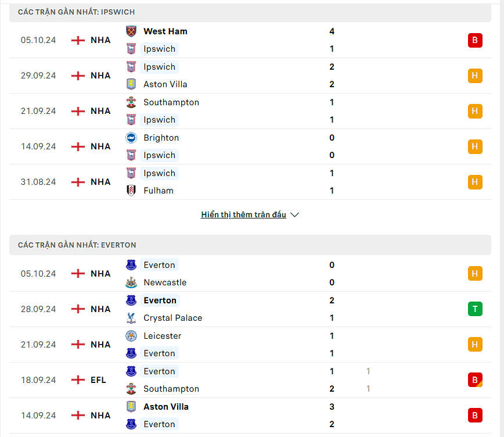Click the red B badge for EFL Southampton match
Screen dimensions: 504x437
[x=475, y=380]
